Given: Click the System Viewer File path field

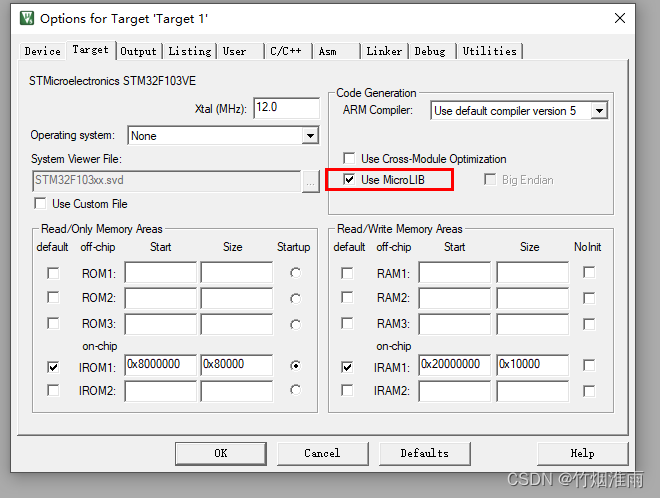Looking at the screenshot, I should pyautogui.click(x=167, y=181).
